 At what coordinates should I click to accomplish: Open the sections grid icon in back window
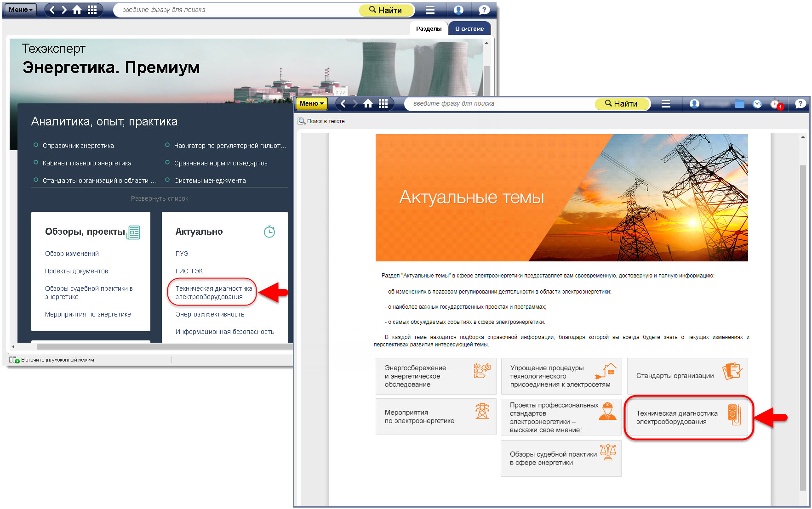click(92, 10)
